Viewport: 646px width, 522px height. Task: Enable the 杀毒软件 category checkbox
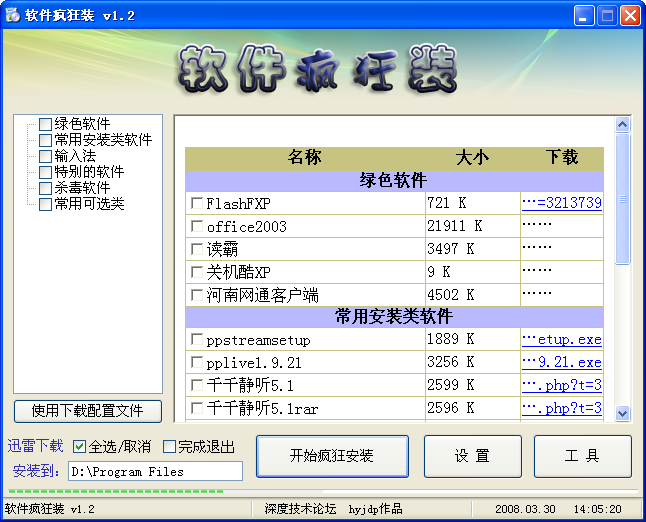click(45, 188)
